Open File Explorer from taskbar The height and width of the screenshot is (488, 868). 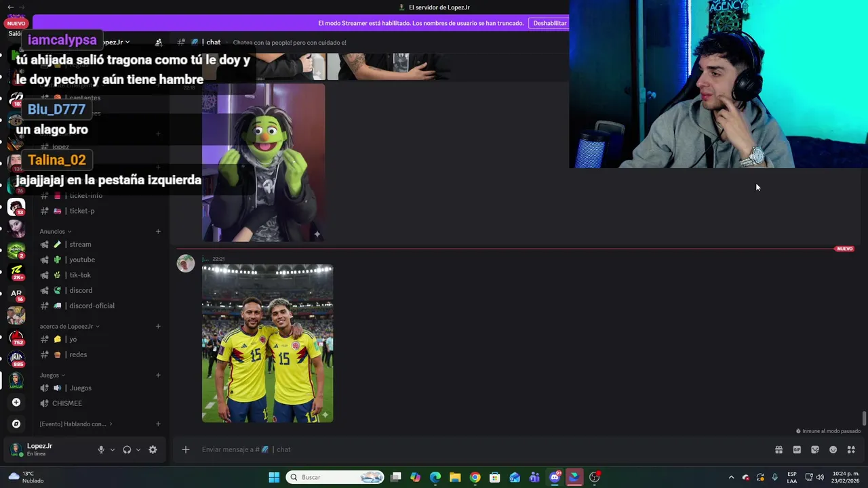click(455, 477)
